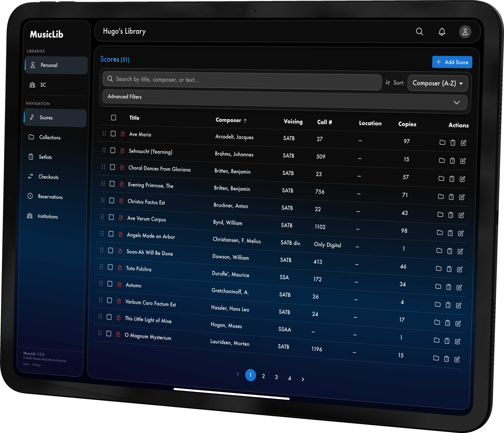
Task: Switch to the SC library
Action: (x=43, y=85)
